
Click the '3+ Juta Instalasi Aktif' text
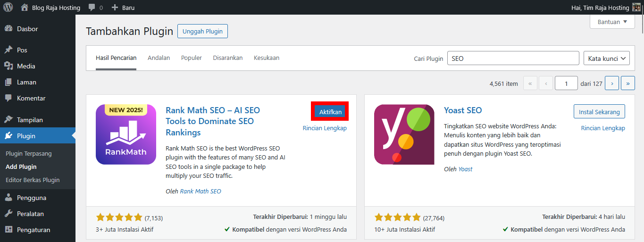(125, 230)
